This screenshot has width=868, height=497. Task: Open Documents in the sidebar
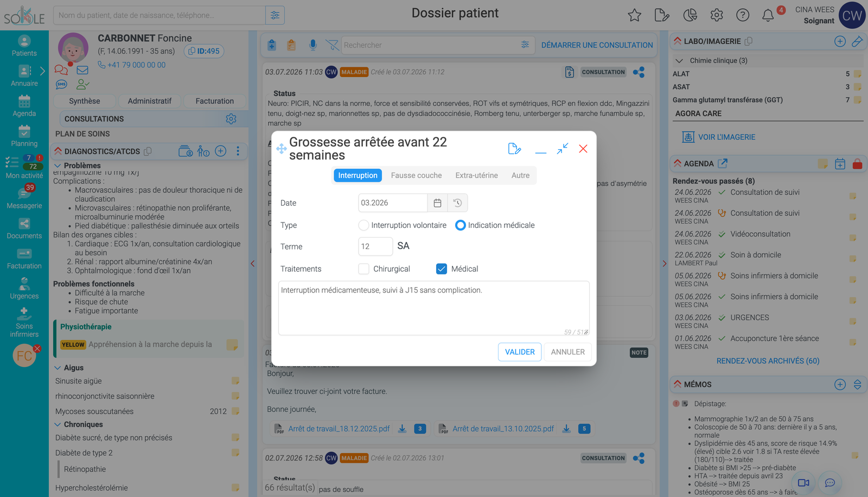click(24, 228)
